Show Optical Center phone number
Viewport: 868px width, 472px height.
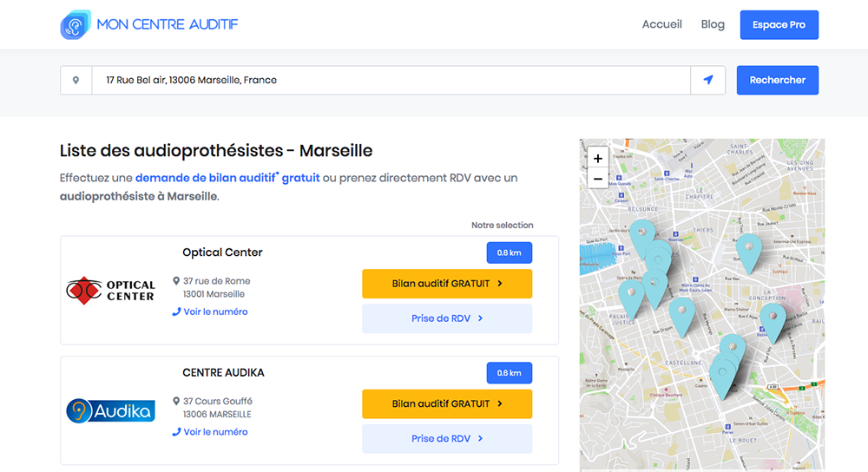tap(214, 311)
